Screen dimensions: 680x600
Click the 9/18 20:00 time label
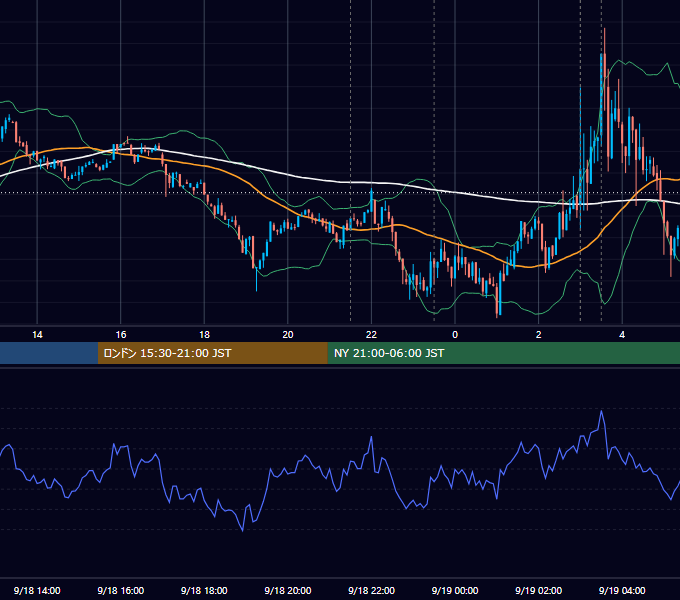[x=288, y=590]
